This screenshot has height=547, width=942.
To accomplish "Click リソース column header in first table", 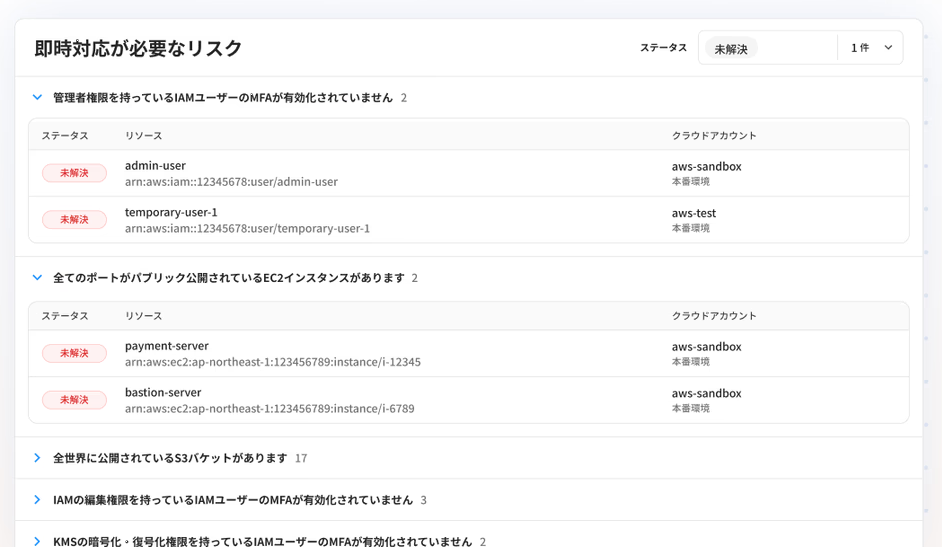I will pos(143,135).
